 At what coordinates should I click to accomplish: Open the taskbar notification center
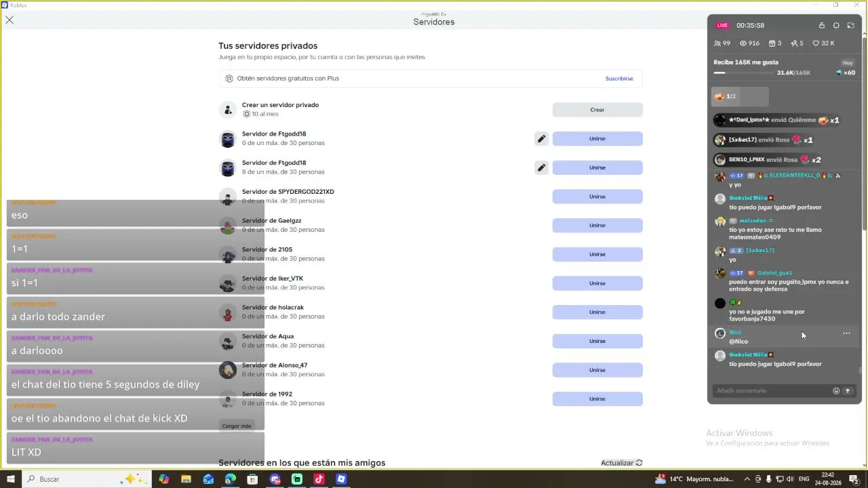pyautogui.click(x=854, y=479)
